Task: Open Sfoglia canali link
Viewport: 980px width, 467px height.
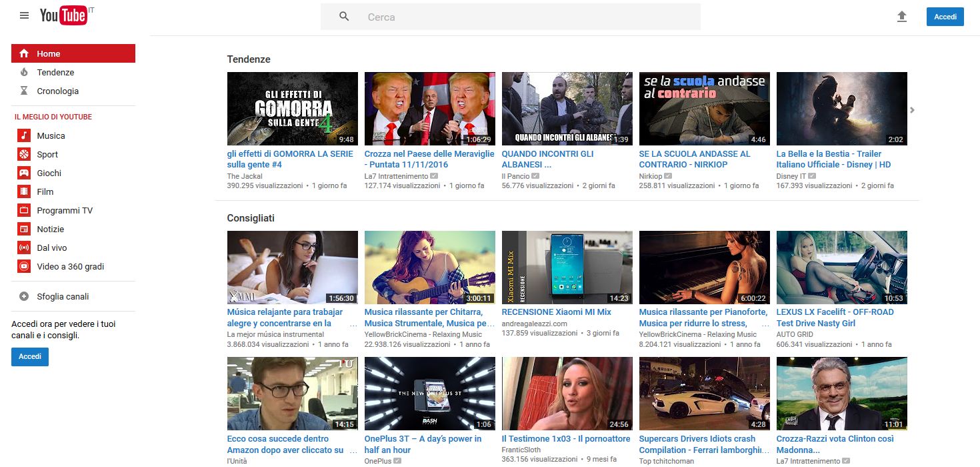Action: tap(63, 296)
